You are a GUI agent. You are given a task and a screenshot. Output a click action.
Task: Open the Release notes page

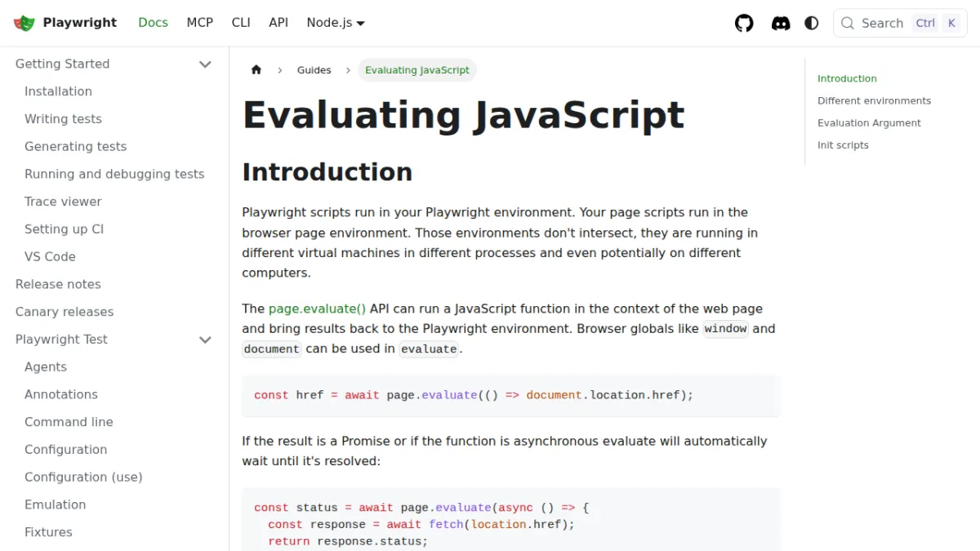tap(58, 284)
